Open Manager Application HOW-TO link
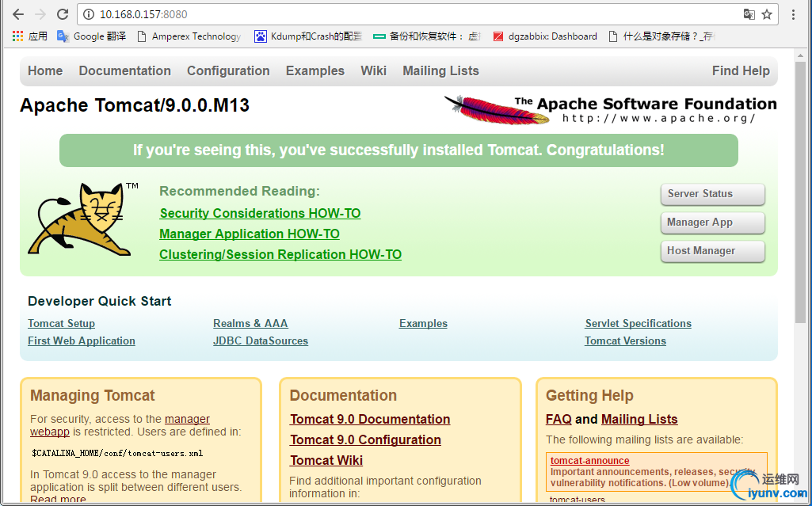The width and height of the screenshot is (812, 506). point(249,234)
